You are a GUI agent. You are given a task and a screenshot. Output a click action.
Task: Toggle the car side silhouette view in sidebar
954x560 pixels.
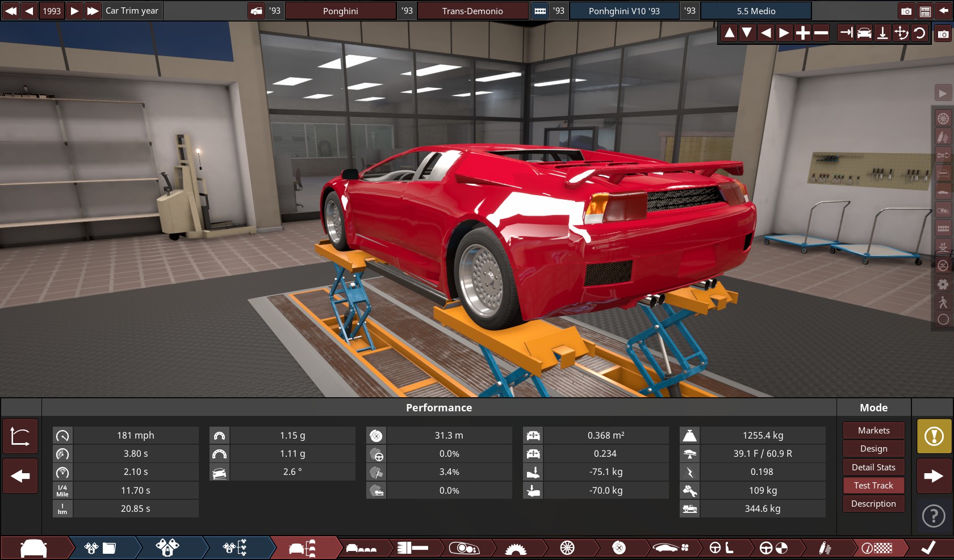(943, 192)
